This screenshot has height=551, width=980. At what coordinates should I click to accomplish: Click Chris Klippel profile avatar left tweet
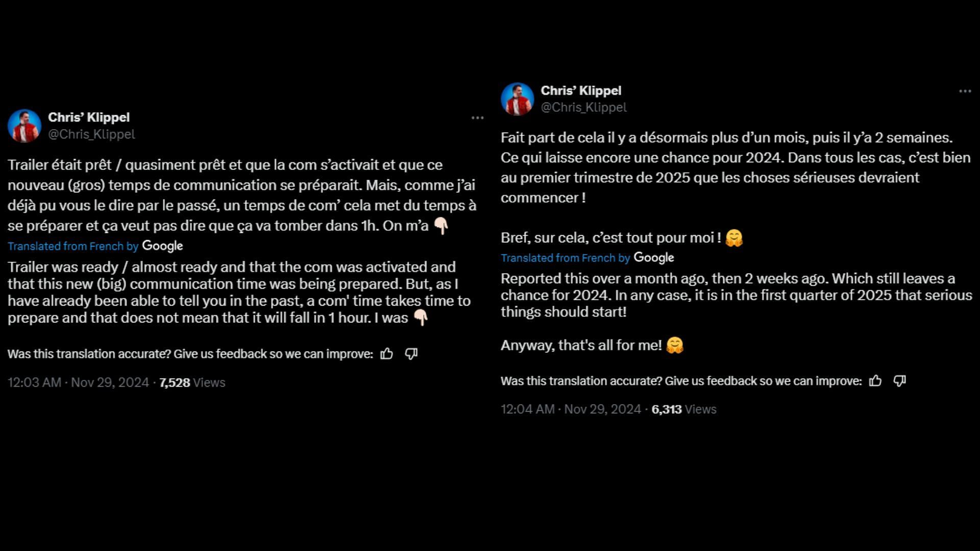coord(23,125)
